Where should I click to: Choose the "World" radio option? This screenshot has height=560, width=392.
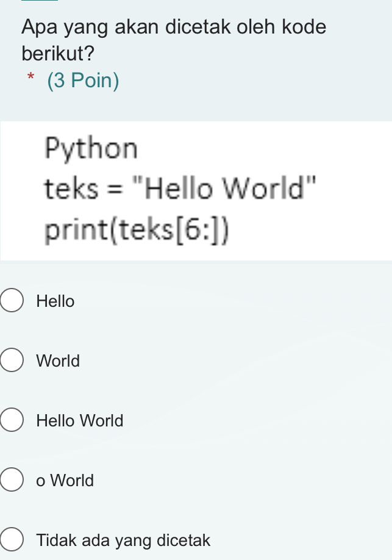(12, 361)
